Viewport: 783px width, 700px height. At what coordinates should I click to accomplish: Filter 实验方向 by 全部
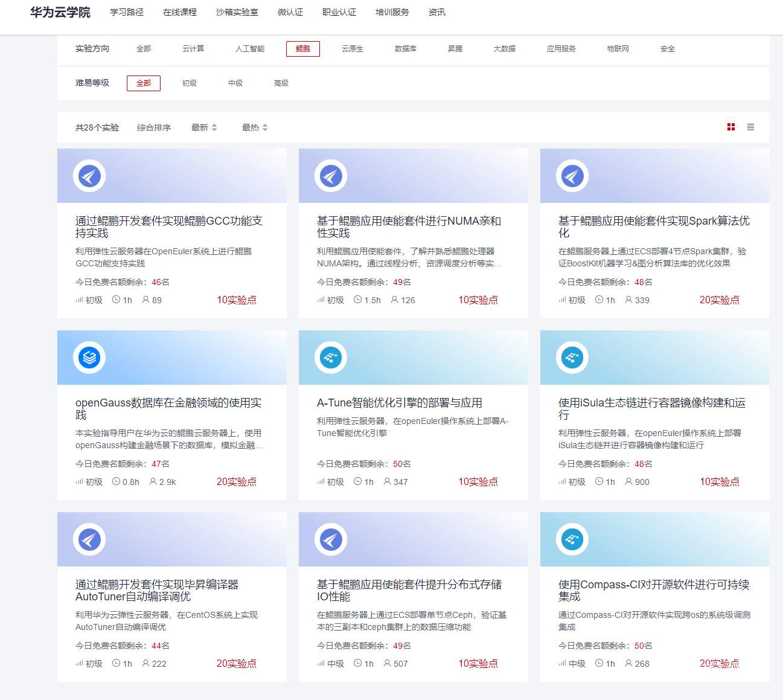144,49
